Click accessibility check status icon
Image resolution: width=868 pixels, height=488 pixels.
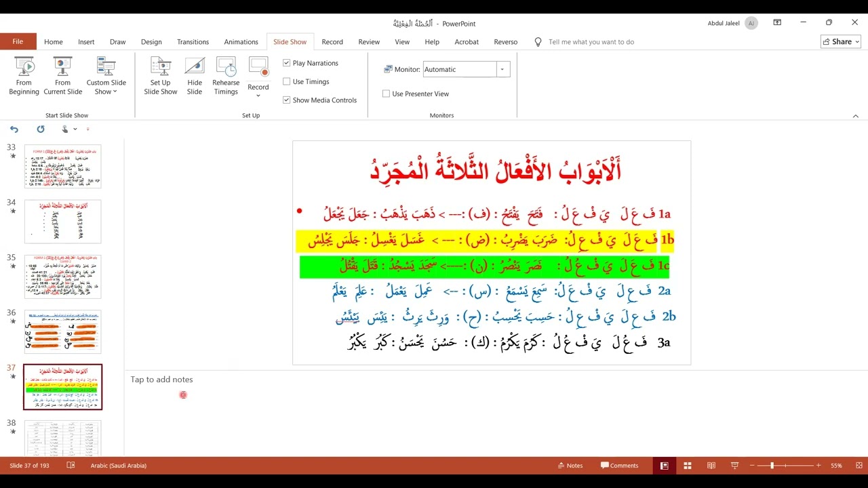71,466
